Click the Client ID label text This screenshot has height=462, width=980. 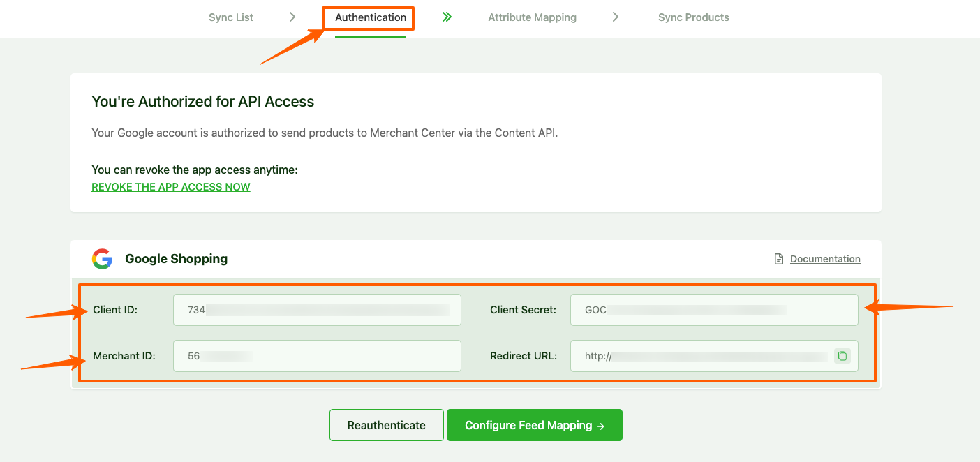115,310
